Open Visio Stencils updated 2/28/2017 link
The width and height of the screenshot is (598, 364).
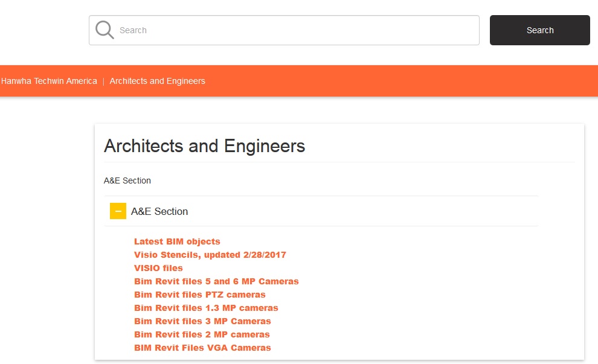coord(210,255)
